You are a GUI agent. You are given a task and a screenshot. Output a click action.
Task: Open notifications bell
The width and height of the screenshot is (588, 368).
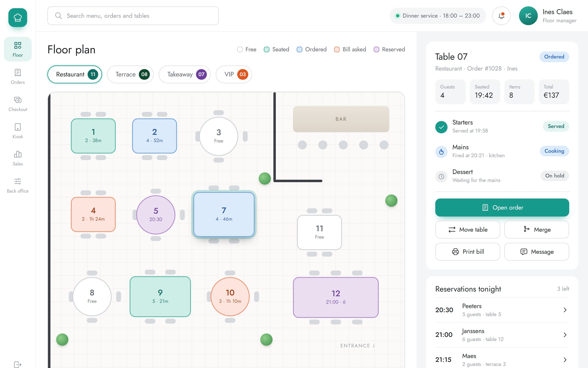click(501, 16)
